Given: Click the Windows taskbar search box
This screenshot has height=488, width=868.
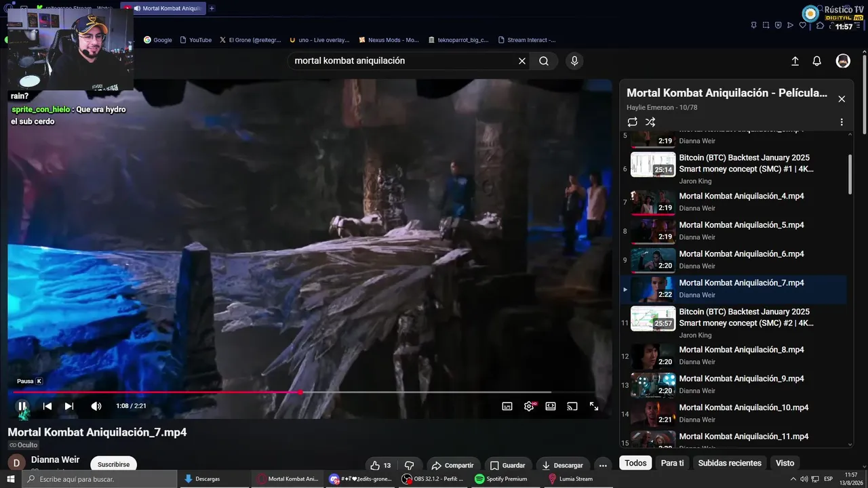Looking at the screenshot, I should coord(100,479).
